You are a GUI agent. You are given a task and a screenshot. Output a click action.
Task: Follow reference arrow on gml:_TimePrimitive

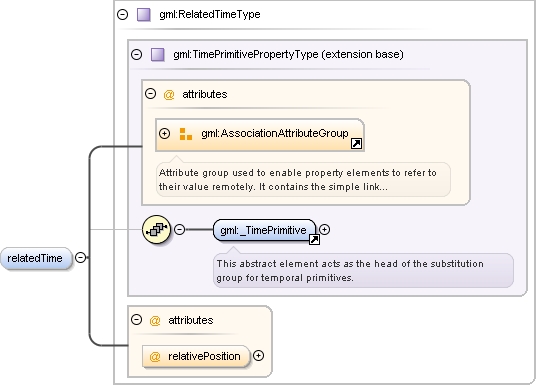314,240
